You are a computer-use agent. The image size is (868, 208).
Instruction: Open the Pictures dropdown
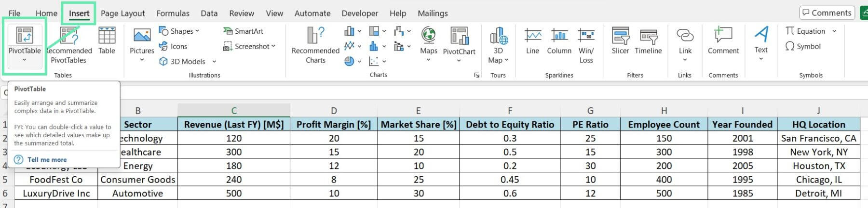click(x=142, y=60)
